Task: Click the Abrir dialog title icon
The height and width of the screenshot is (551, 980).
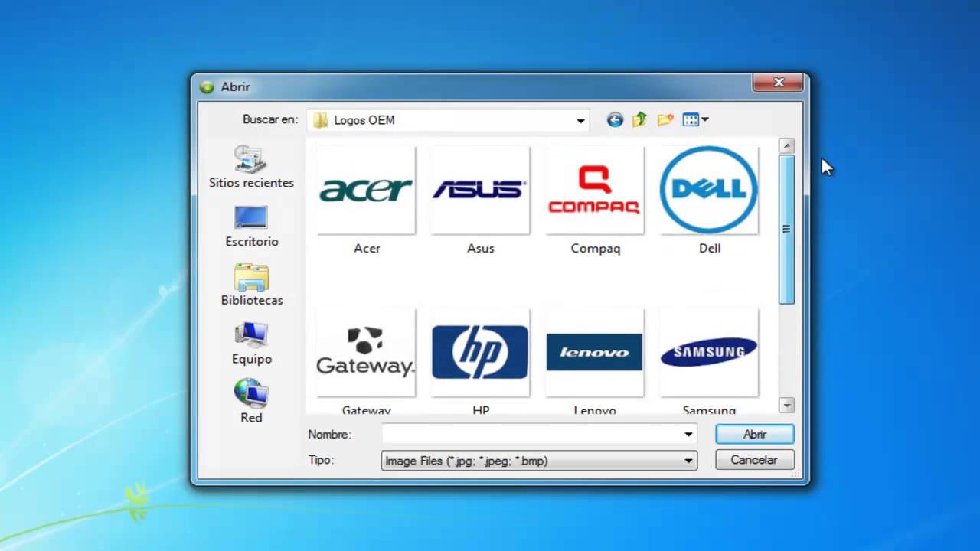Action: [207, 87]
